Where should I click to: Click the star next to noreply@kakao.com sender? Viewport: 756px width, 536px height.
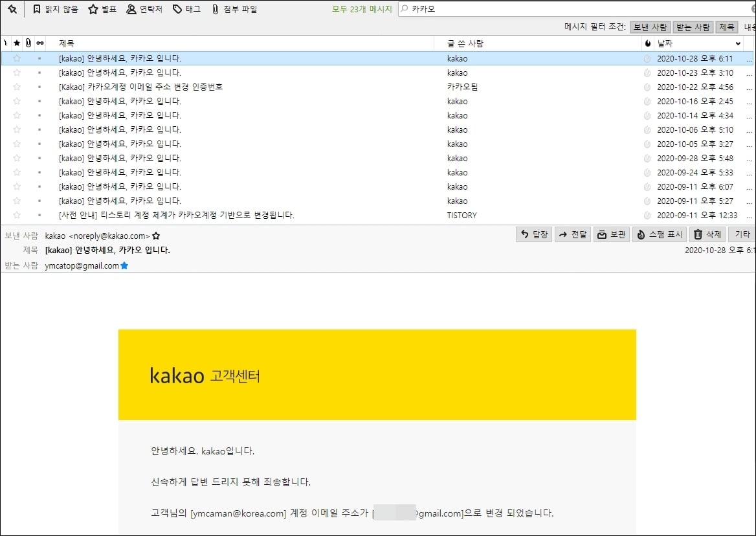(156, 236)
